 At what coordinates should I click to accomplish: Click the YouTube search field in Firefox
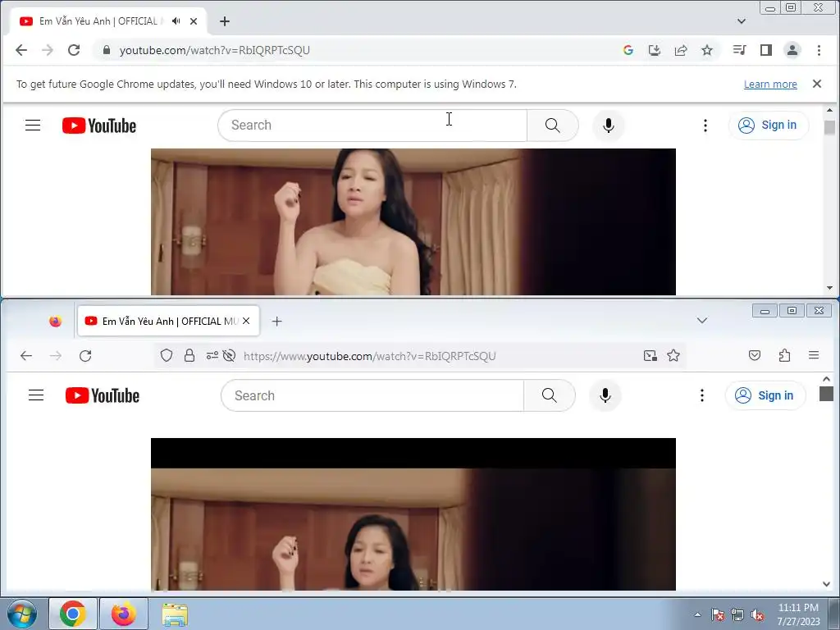click(372, 395)
